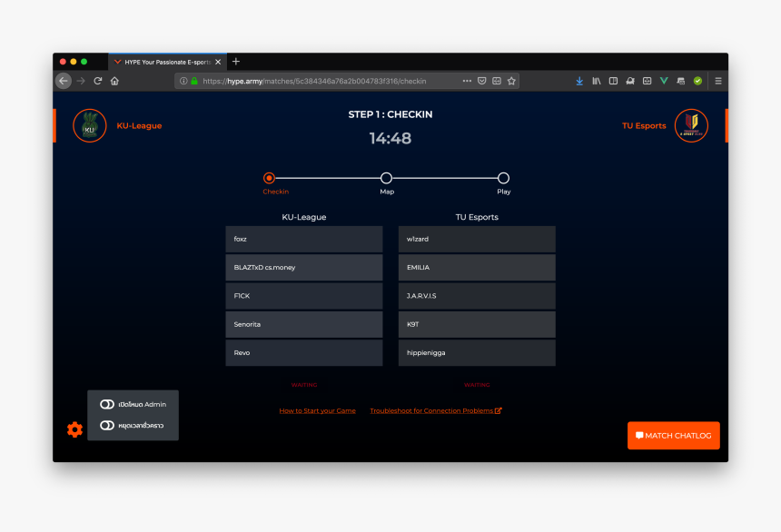The width and height of the screenshot is (781, 532).
Task: Click the green checkmark extension icon
Action: click(x=697, y=81)
